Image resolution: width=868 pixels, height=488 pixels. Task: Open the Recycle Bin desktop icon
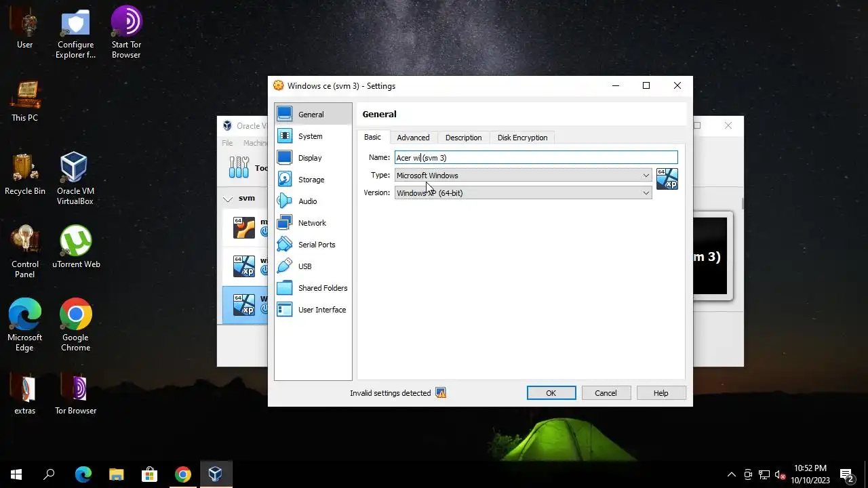click(25, 175)
